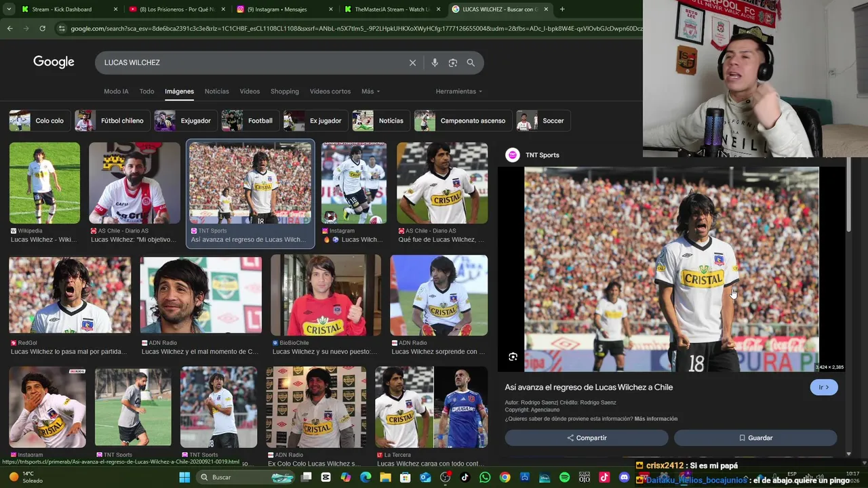Open Google Lens image search icon
Image resolution: width=868 pixels, height=488 pixels.
pyautogui.click(x=452, y=62)
